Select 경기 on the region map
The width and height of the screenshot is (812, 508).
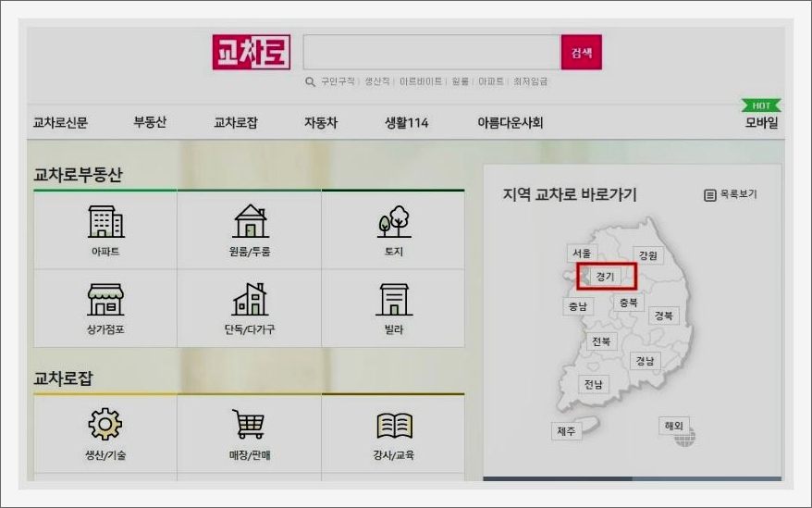[605, 277]
